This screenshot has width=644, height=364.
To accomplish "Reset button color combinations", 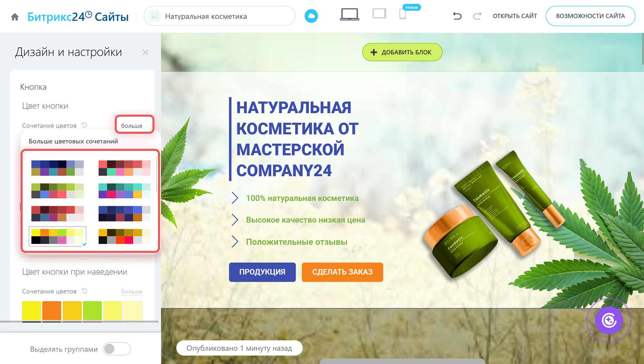I will [85, 125].
